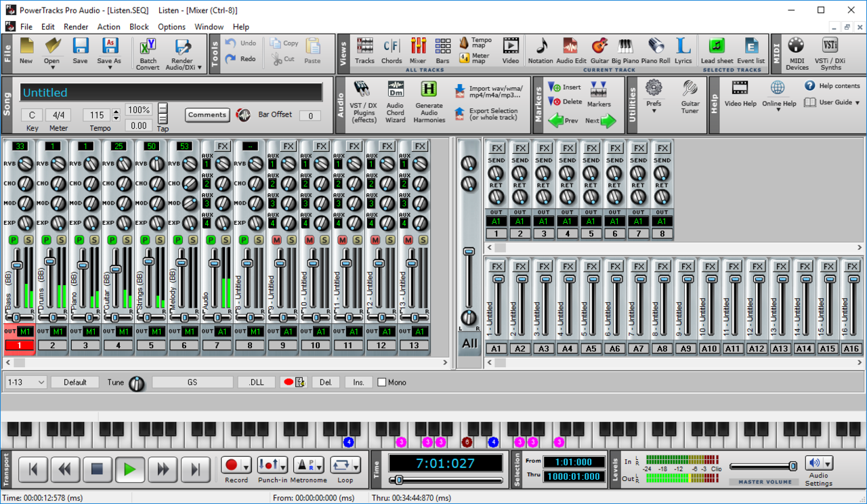Viewport: 867px width, 504px height.
Task: Expand the User Guide dropdown
Action: pyautogui.click(x=858, y=103)
